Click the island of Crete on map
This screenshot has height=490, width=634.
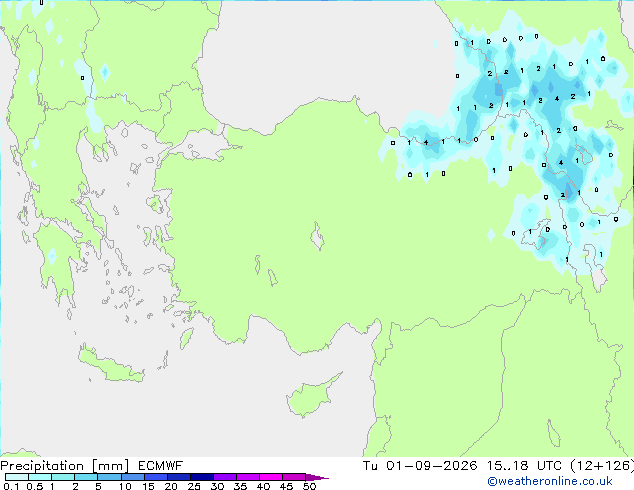(109, 365)
